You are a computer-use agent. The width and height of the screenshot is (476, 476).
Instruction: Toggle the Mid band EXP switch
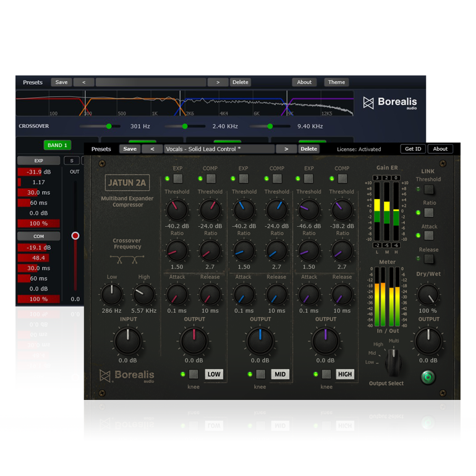coord(244,179)
